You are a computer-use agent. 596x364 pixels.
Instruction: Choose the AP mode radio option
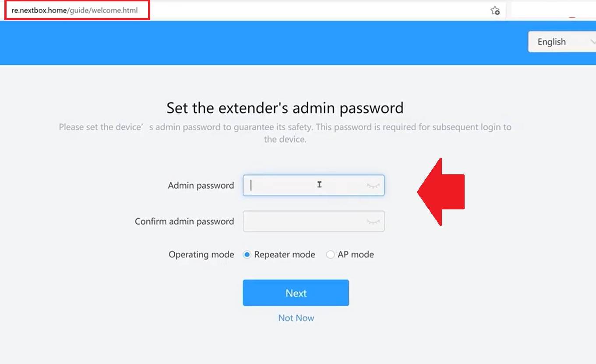tap(330, 254)
